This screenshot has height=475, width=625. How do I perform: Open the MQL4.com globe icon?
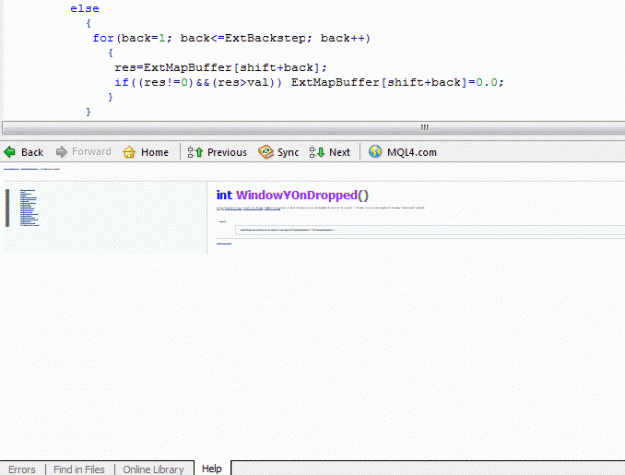(x=375, y=151)
